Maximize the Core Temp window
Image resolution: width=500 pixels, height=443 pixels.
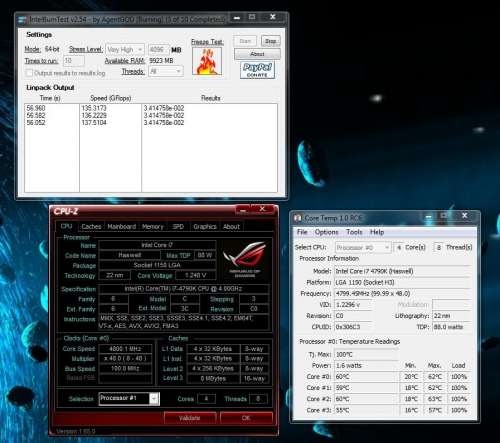pyautogui.click(x=444, y=216)
